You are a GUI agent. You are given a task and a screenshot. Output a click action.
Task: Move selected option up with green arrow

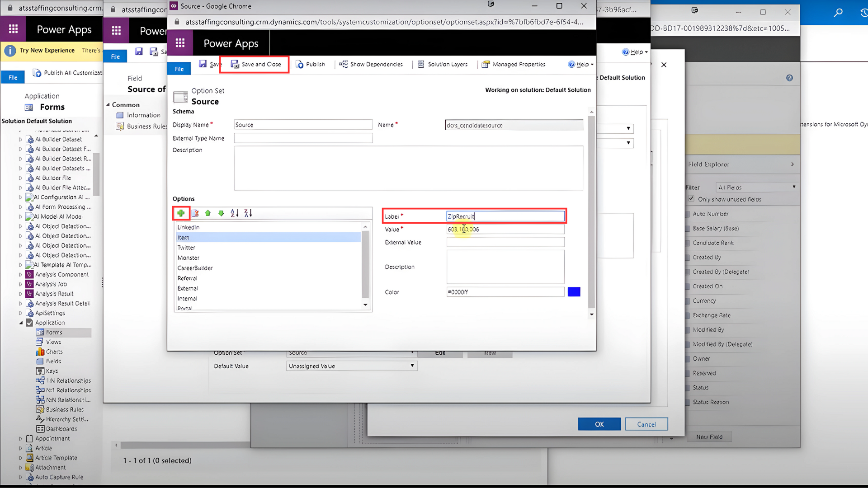tap(208, 213)
